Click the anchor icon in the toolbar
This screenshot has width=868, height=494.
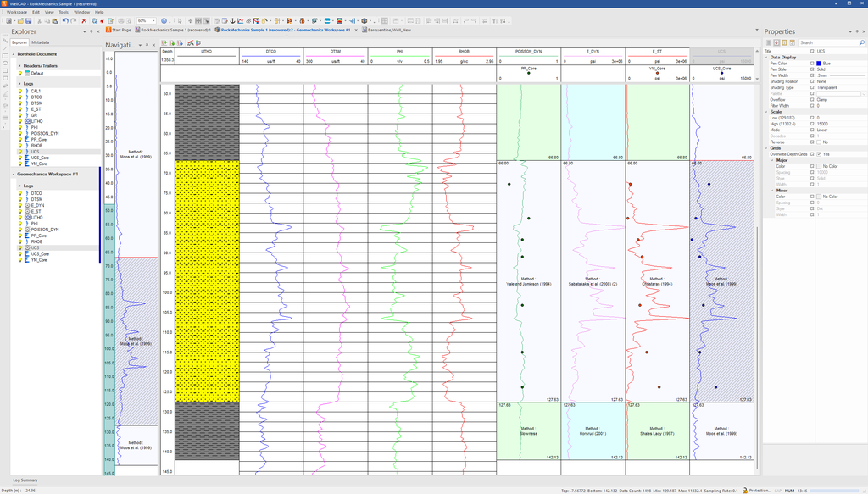(x=232, y=21)
